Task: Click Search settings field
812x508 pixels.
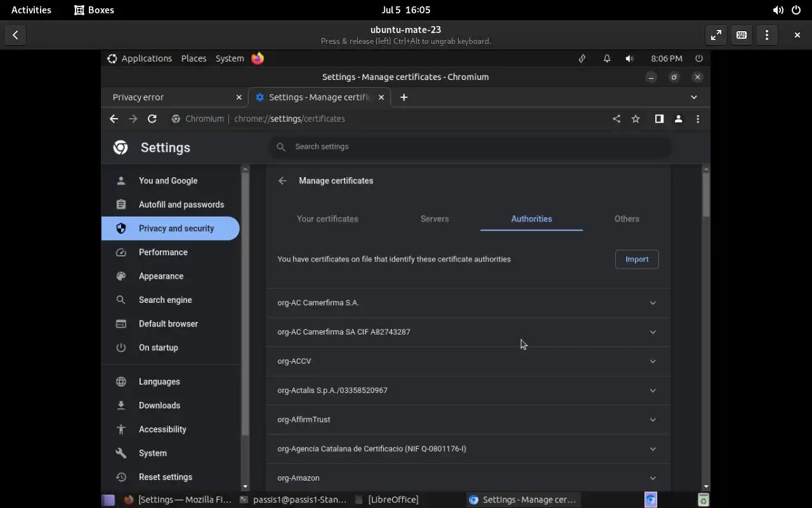Action: pos(469,147)
